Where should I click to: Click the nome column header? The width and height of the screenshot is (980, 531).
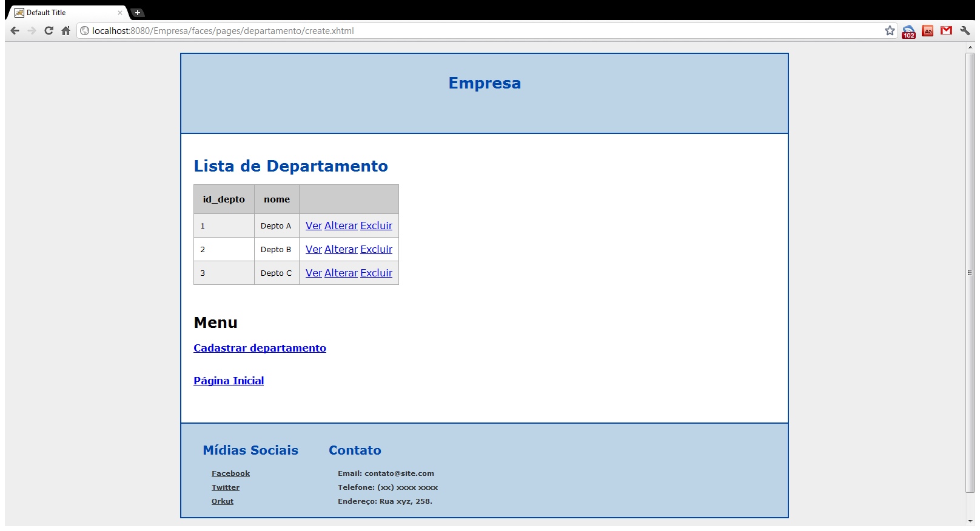277,199
